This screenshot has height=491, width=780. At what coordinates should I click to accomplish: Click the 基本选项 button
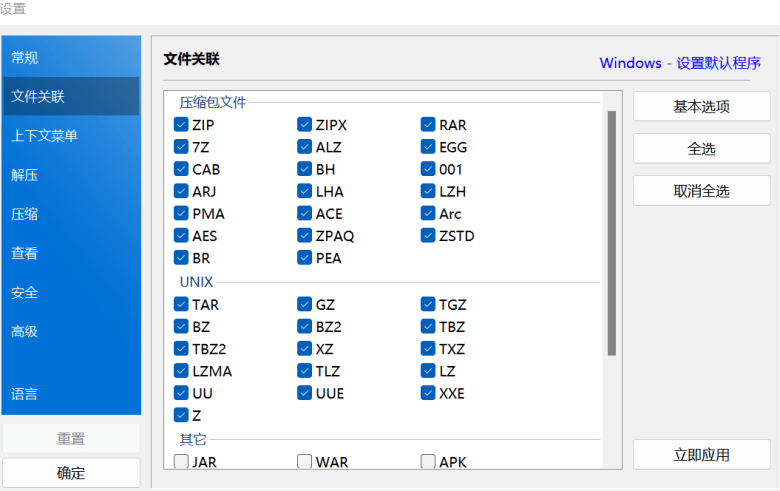pos(701,106)
